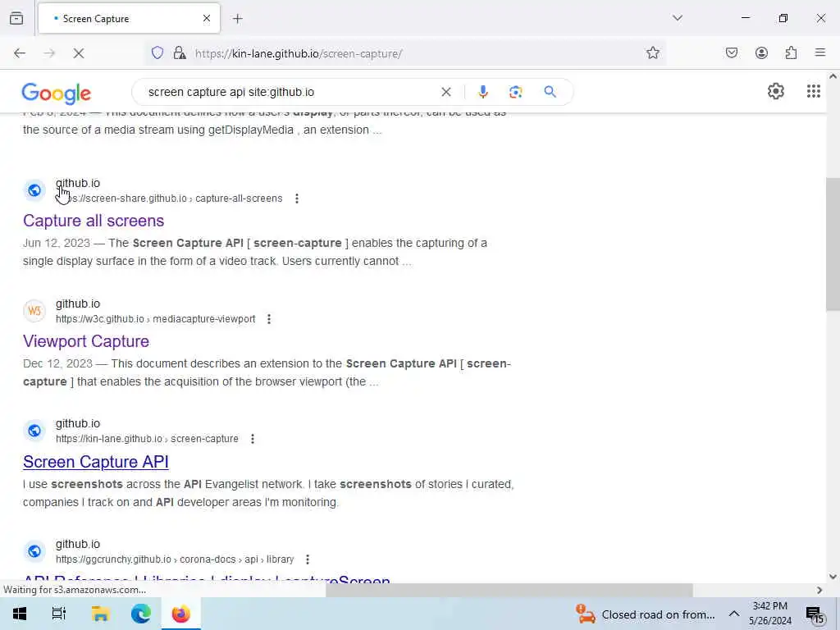Click the horizontal scrollbar right arrow
The width and height of the screenshot is (840, 630).
coord(819,590)
